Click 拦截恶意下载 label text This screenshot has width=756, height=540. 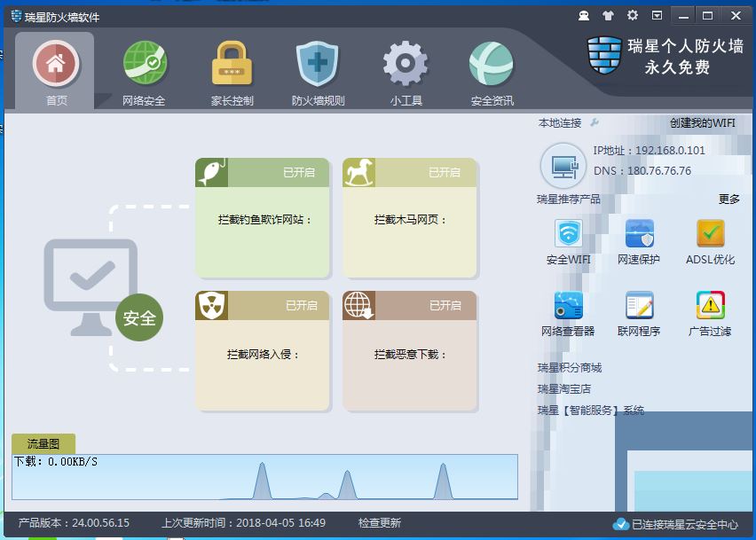(x=410, y=355)
